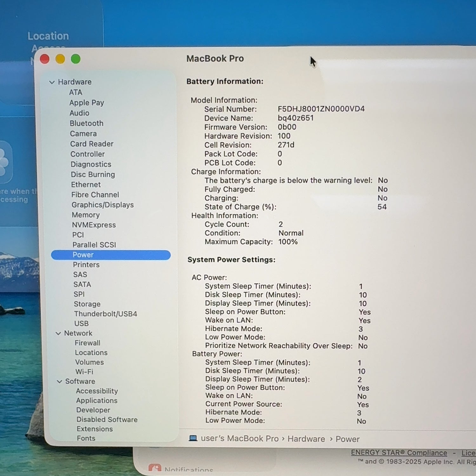Collapse the Hardware section chevron

(52, 82)
